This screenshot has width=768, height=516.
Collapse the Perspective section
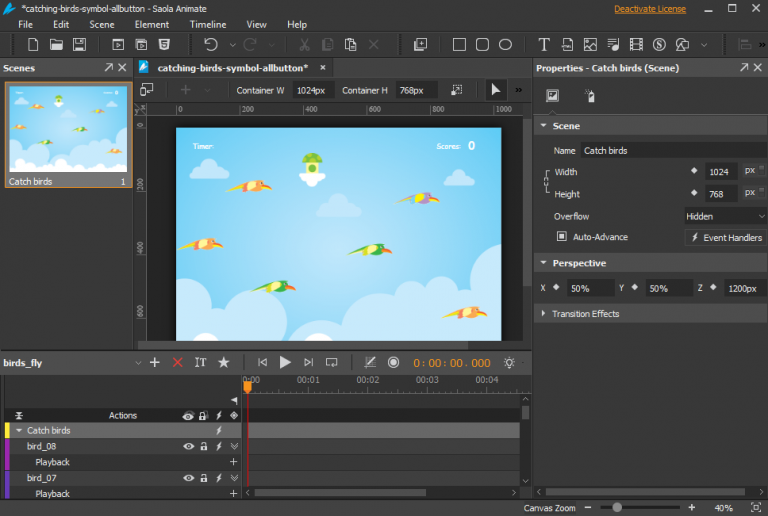(x=543, y=263)
